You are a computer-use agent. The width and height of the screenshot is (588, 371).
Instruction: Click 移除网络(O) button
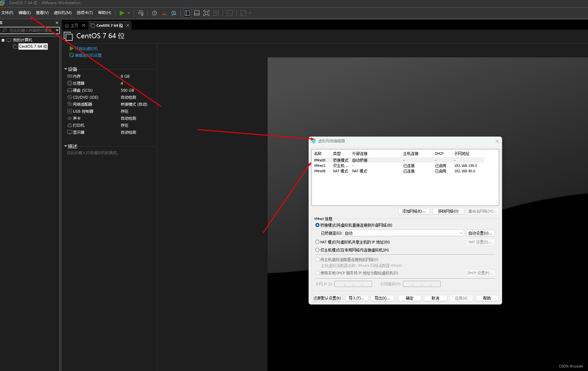tap(448, 211)
